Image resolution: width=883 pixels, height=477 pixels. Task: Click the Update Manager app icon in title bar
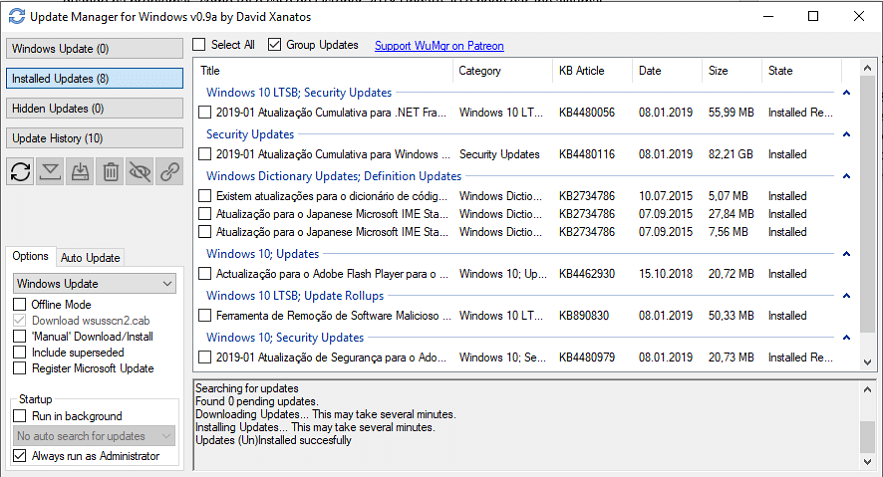(x=17, y=16)
